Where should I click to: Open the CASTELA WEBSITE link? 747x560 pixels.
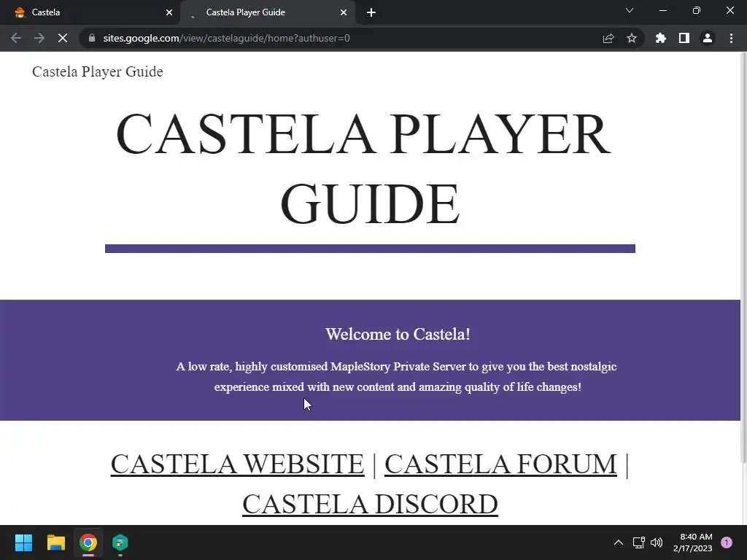click(237, 464)
